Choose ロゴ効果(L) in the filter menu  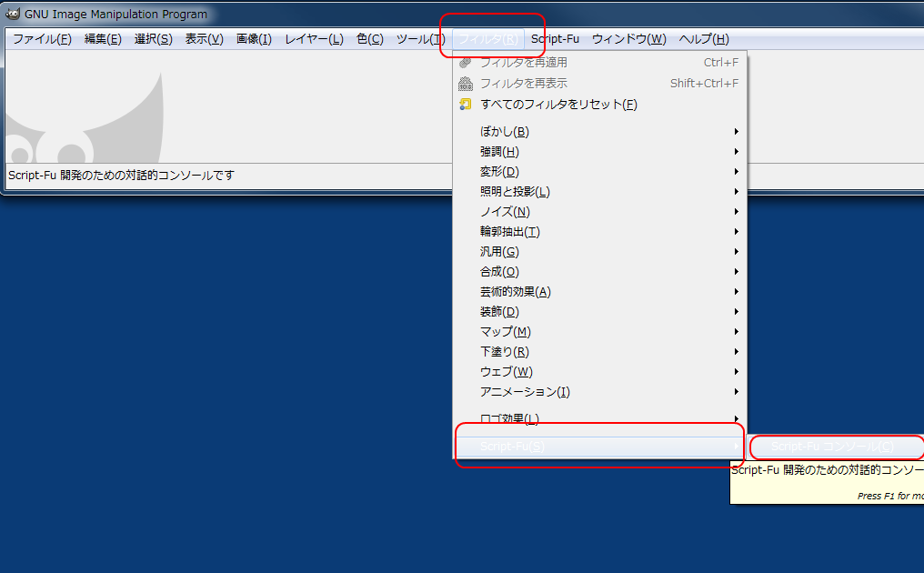tap(600, 418)
